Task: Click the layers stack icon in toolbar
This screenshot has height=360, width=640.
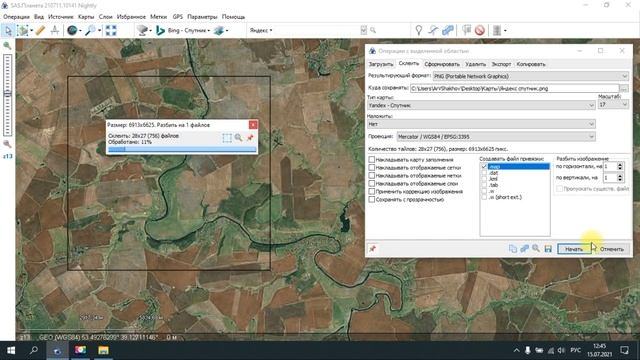Action: (219, 30)
